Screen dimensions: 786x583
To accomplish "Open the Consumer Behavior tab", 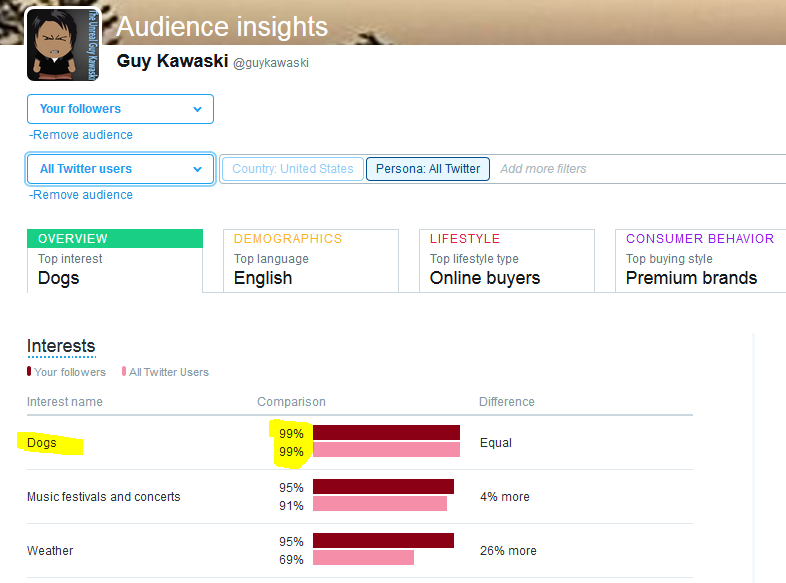I will click(700, 261).
